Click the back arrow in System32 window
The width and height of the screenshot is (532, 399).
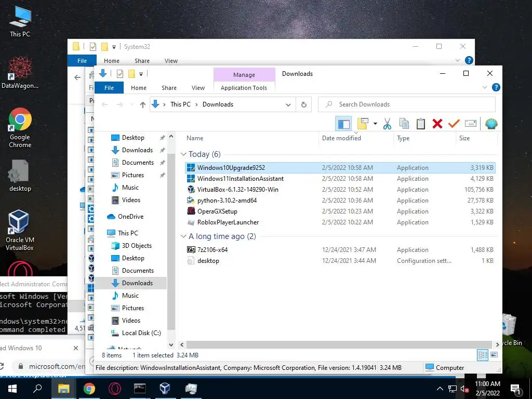click(77, 77)
